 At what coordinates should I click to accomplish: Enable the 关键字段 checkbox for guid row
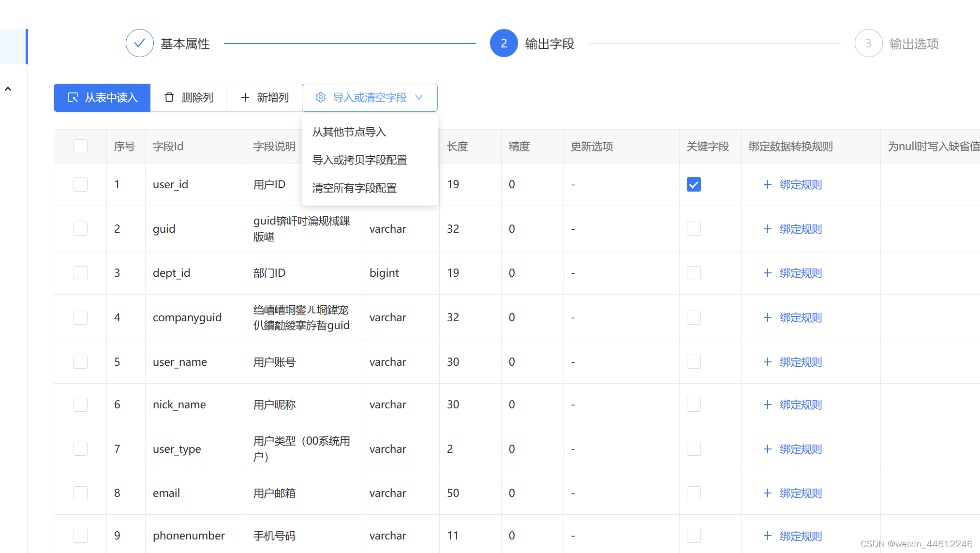(694, 229)
